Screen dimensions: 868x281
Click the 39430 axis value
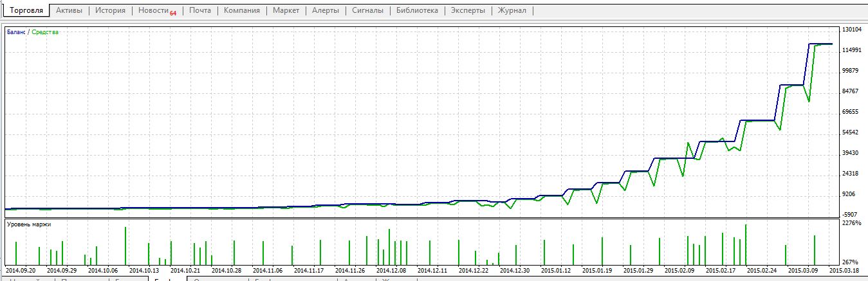[x=851, y=153]
